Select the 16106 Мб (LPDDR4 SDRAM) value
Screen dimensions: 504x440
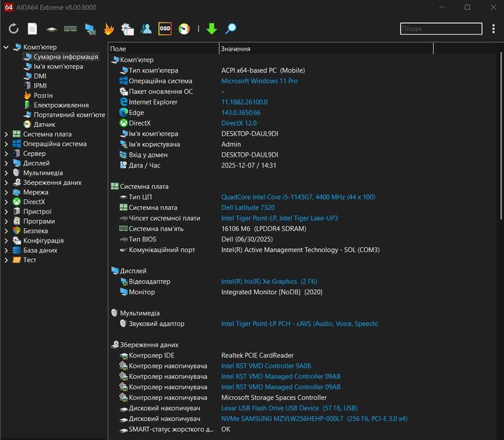pos(264,229)
